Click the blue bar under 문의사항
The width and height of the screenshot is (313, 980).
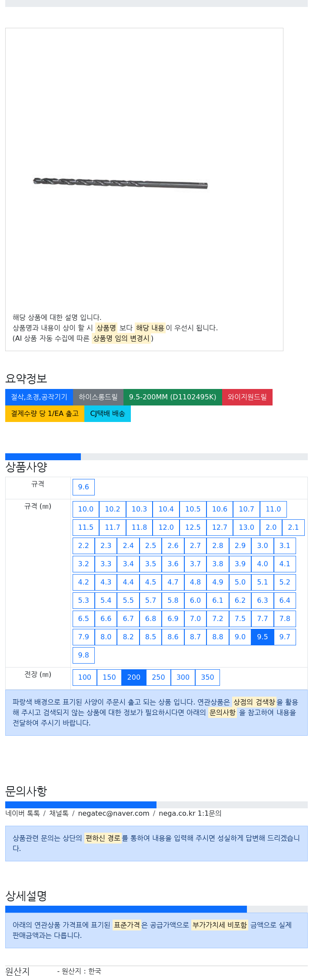tap(81, 805)
